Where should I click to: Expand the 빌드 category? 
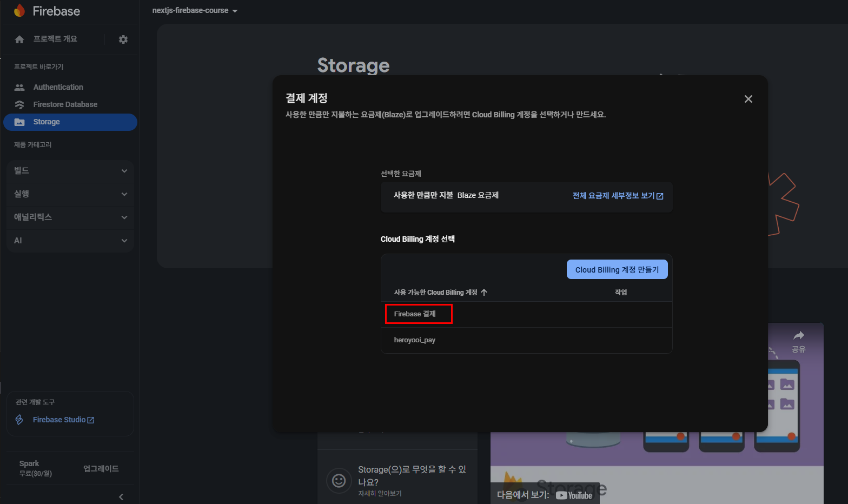pos(70,171)
